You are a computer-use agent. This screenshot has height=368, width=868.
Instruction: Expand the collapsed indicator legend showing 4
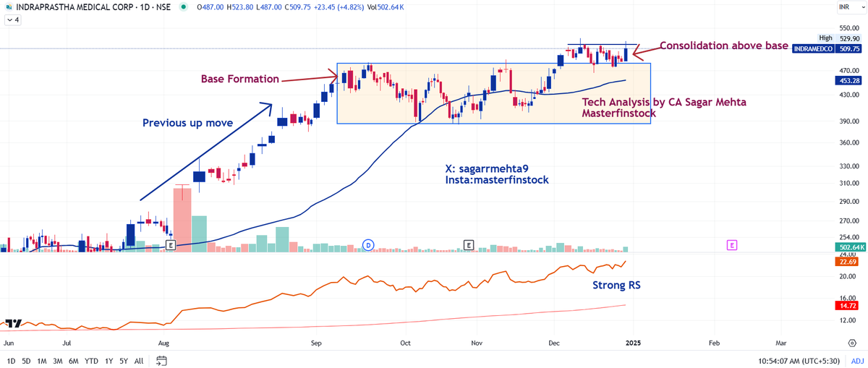pyautogui.click(x=13, y=20)
